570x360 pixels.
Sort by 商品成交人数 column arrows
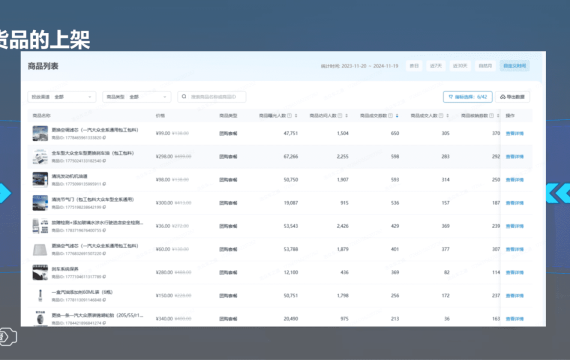tap(447, 116)
